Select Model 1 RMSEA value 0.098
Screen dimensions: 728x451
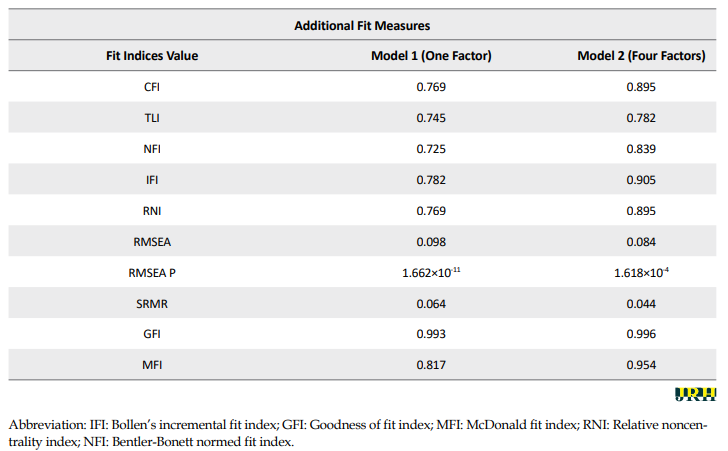pyautogui.click(x=431, y=242)
